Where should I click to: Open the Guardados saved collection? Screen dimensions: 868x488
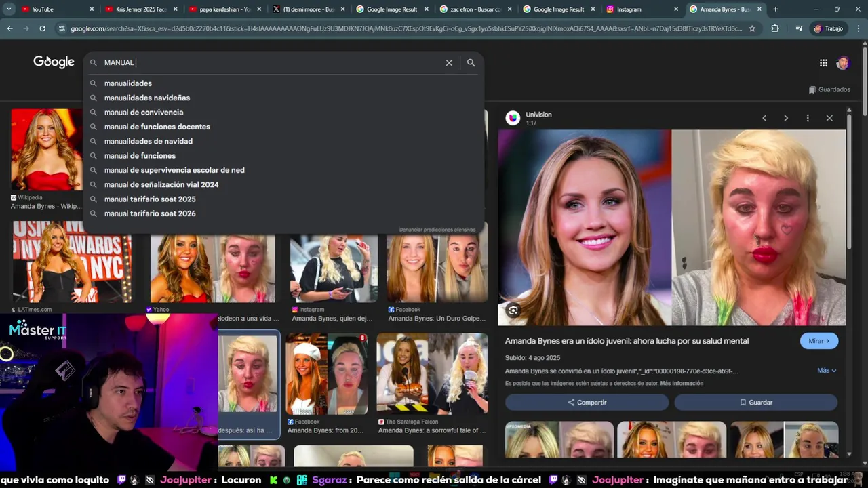(x=829, y=89)
